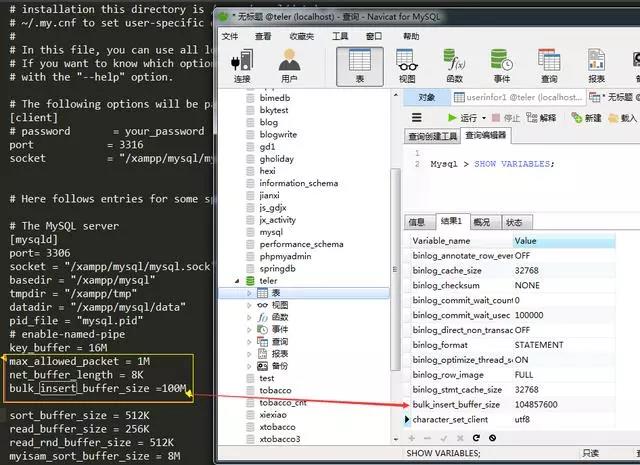Viewport: 640px width, 465px height.
Task: Click the 解释 explain button
Action: tap(541, 118)
